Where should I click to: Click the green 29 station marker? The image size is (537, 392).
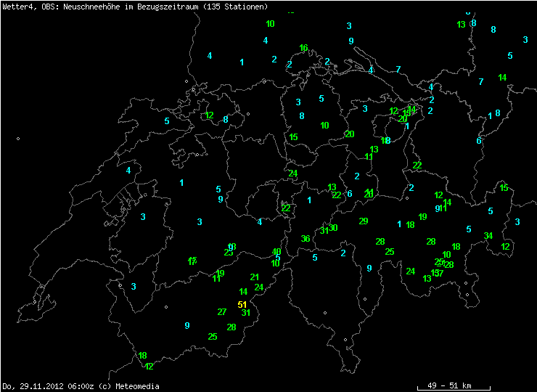point(364,221)
